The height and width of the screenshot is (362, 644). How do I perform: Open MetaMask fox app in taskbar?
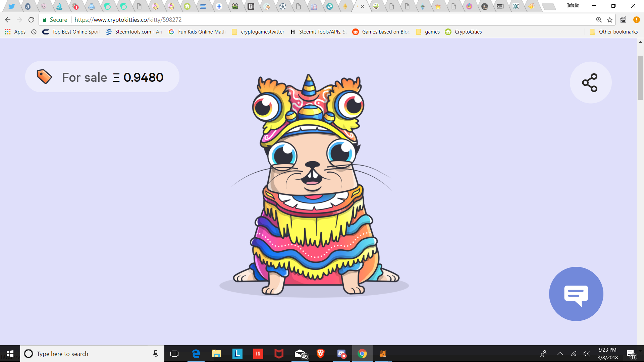[383, 354]
